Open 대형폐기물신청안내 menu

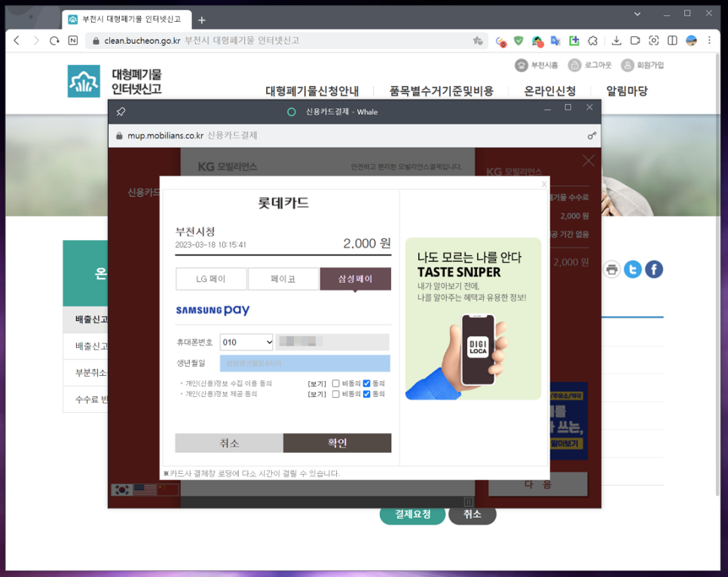[x=312, y=91]
